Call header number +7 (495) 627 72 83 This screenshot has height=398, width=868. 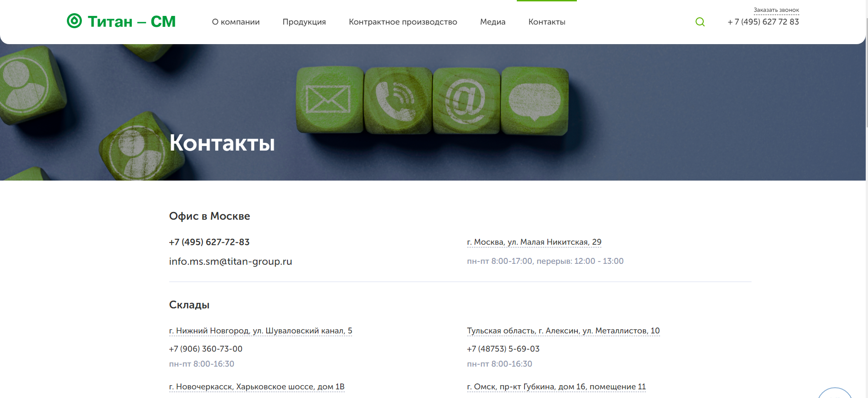coord(763,22)
